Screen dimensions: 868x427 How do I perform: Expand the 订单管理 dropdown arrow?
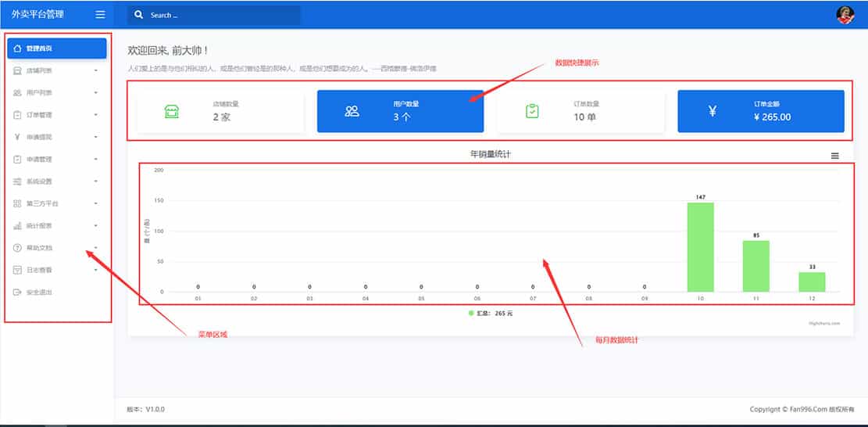point(95,115)
